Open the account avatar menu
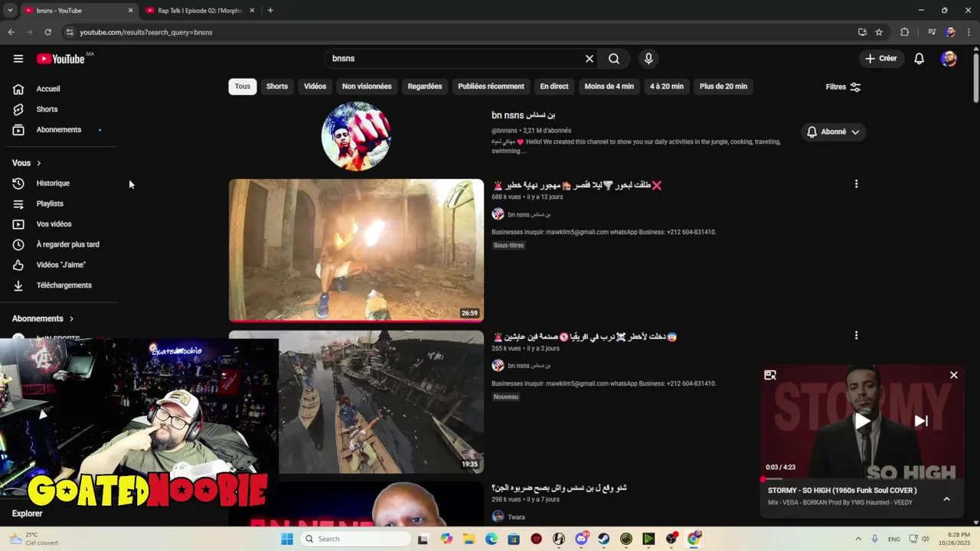The image size is (980, 551). pos(949,59)
